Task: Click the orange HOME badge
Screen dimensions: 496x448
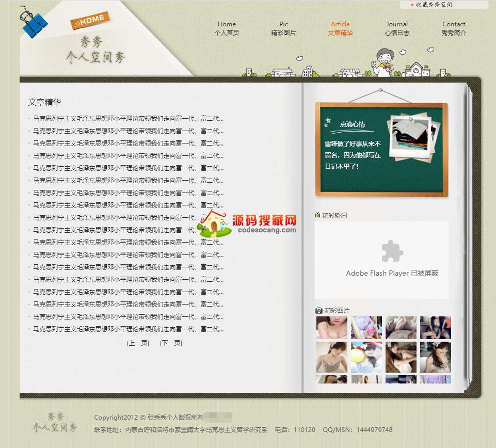Action: (90, 20)
